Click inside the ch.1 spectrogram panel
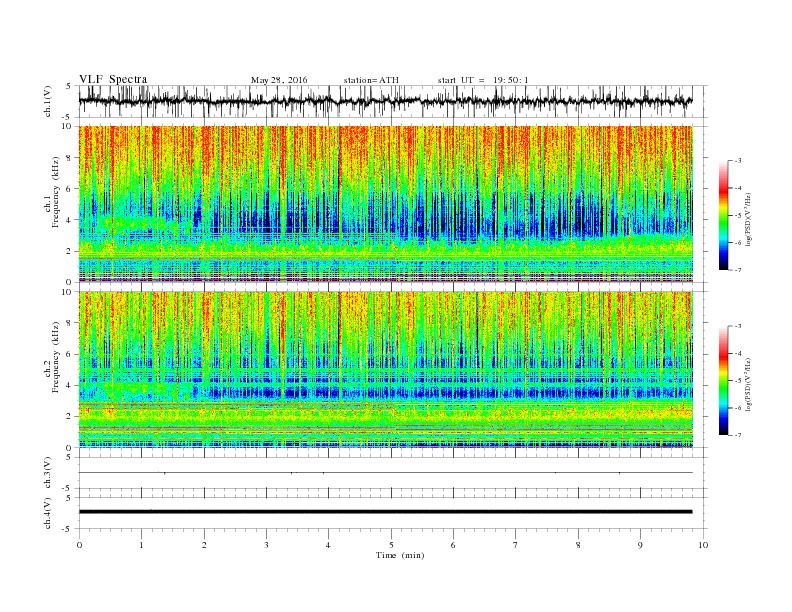Viewport: 792px width, 612px height. tap(386, 204)
